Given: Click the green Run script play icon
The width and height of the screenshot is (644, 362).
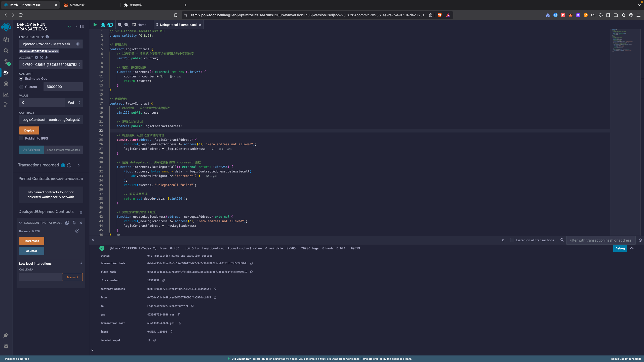Looking at the screenshot, I should click(x=95, y=25).
